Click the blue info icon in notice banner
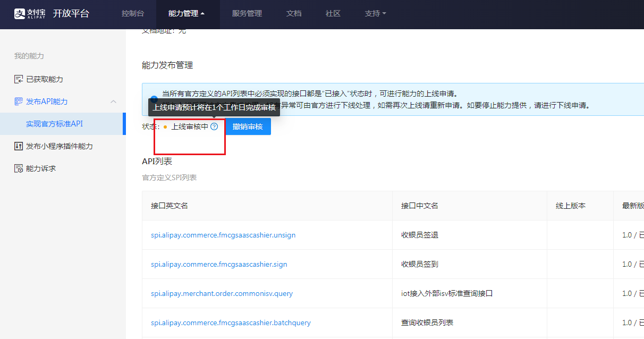The height and width of the screenshot is (339, 644). (154, 99)
